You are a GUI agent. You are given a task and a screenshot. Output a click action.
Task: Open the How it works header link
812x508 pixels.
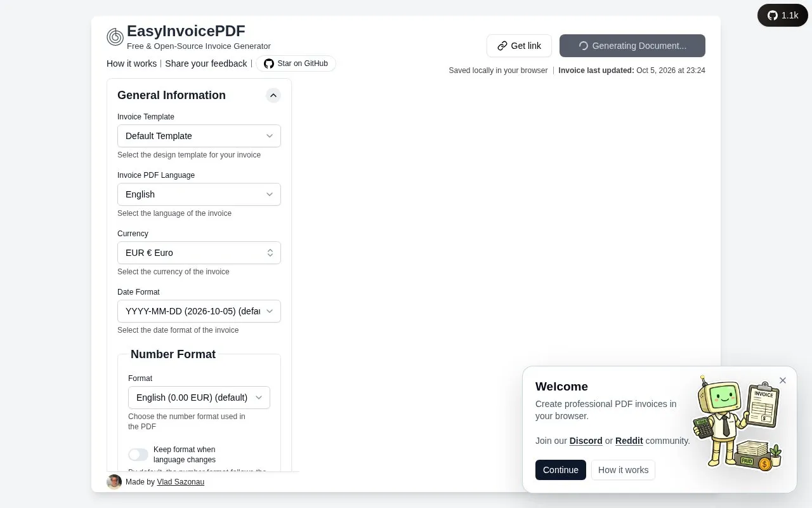(131, 63)
